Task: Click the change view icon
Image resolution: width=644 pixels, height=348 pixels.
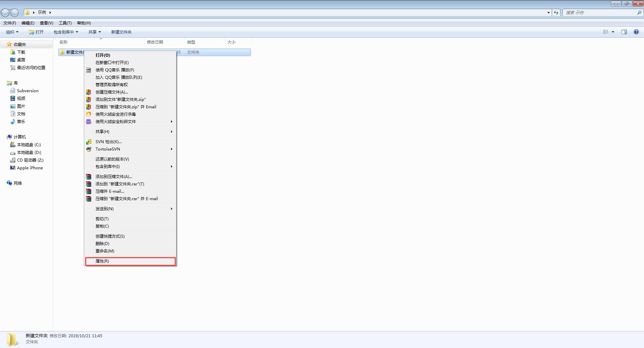Action: pos(606,32)
